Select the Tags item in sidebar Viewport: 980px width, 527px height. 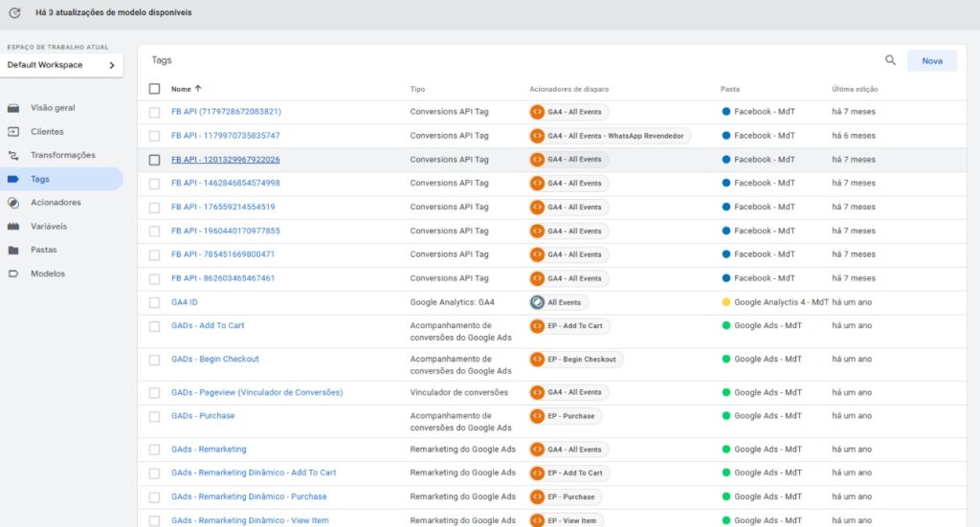[40, 179]
